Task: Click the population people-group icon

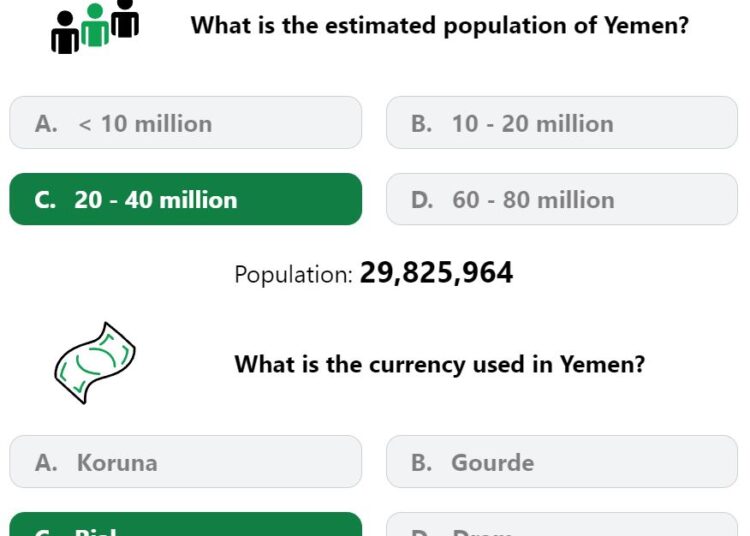Action: click(x=95, y=26)
